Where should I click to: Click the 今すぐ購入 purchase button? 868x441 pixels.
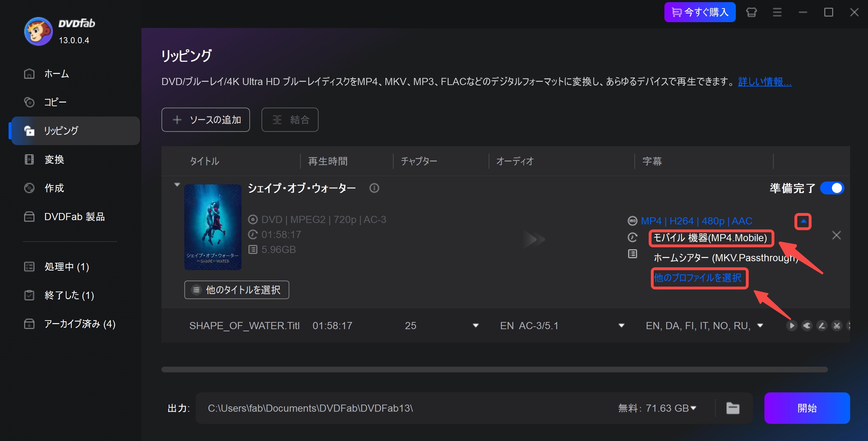coord(700,12)
